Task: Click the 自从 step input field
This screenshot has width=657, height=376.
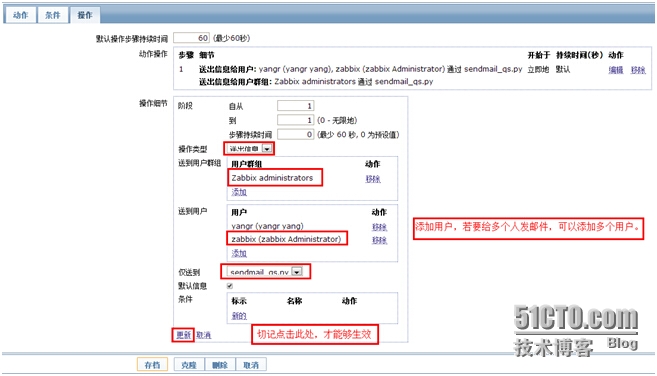Action: (x=295, y=106)
